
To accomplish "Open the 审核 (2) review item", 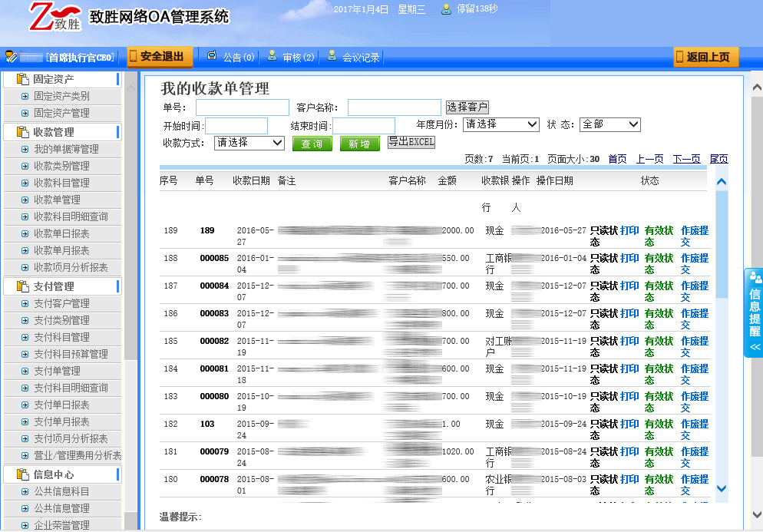I will click(x=298, y=58).
